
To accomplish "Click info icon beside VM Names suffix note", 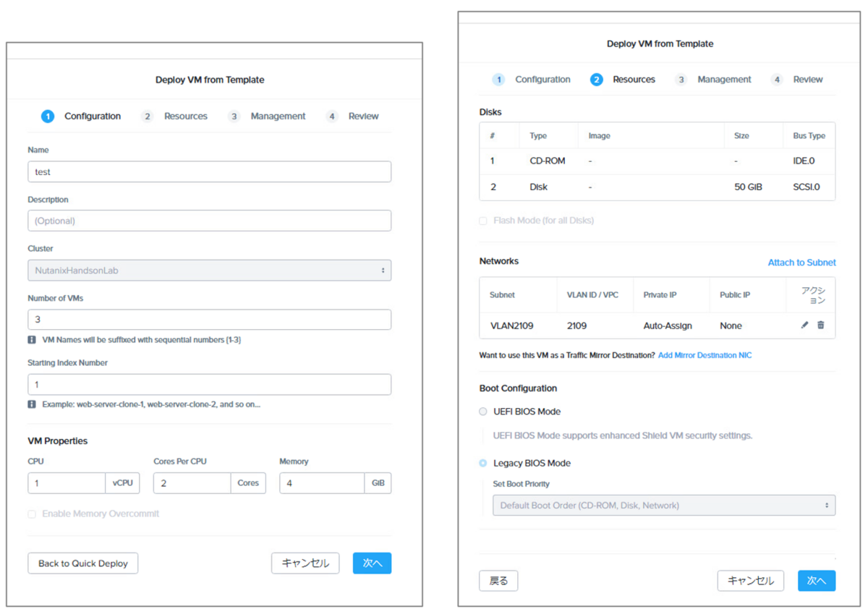I will (32, 340).
